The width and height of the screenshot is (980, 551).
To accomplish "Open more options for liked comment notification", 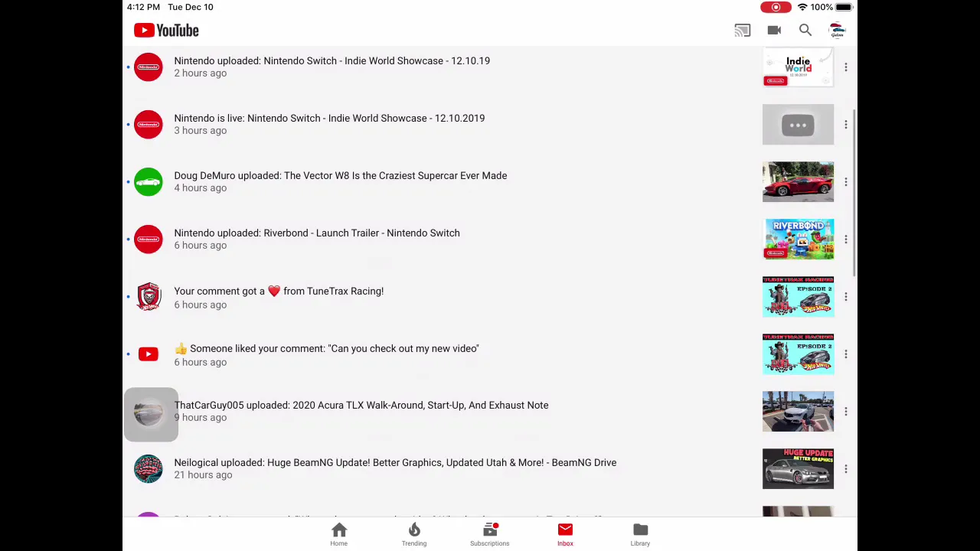I will [845, 354].
